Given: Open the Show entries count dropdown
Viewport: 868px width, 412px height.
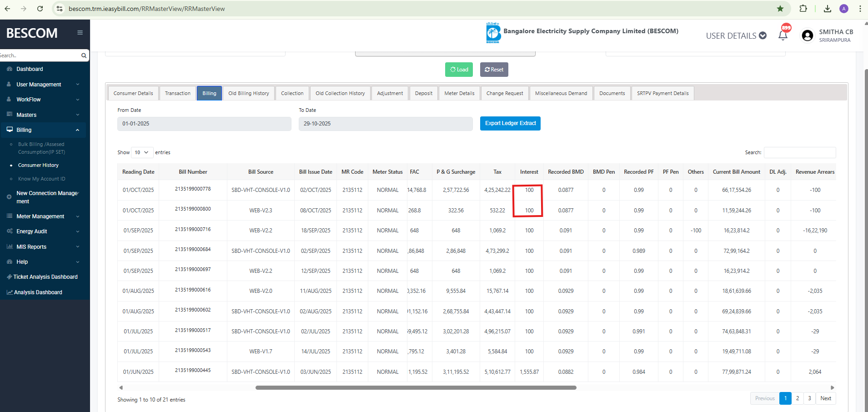Looking at the screenshot, I should [141, 152].
